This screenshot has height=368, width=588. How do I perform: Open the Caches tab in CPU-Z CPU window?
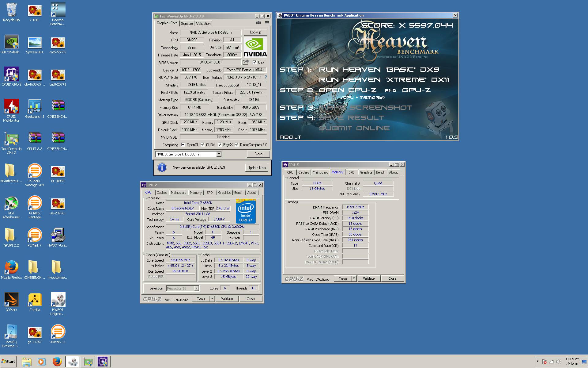(x=162, y=193)
